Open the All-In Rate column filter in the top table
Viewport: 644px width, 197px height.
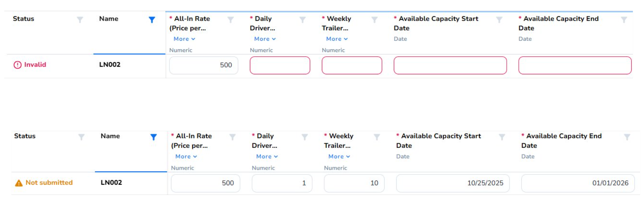231,20
